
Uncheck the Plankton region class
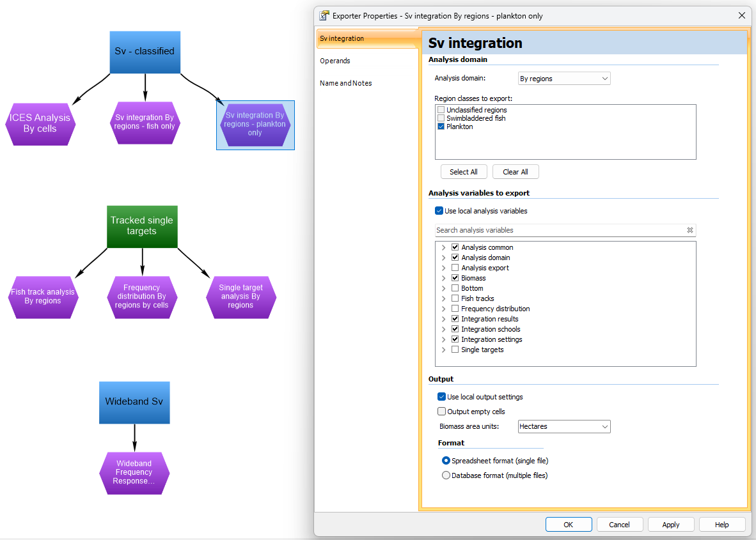point(441,126)
